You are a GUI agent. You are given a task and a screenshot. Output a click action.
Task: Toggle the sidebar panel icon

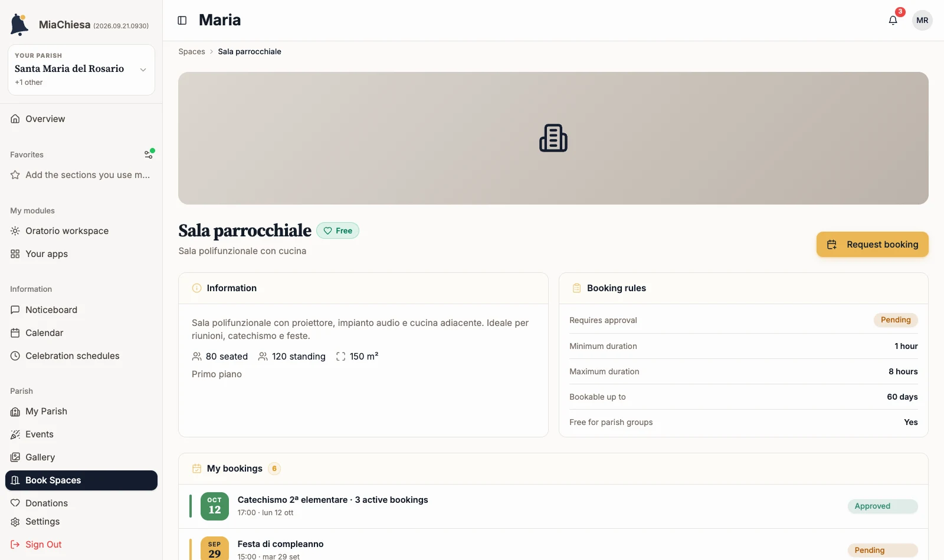click(x=182, y=21)
